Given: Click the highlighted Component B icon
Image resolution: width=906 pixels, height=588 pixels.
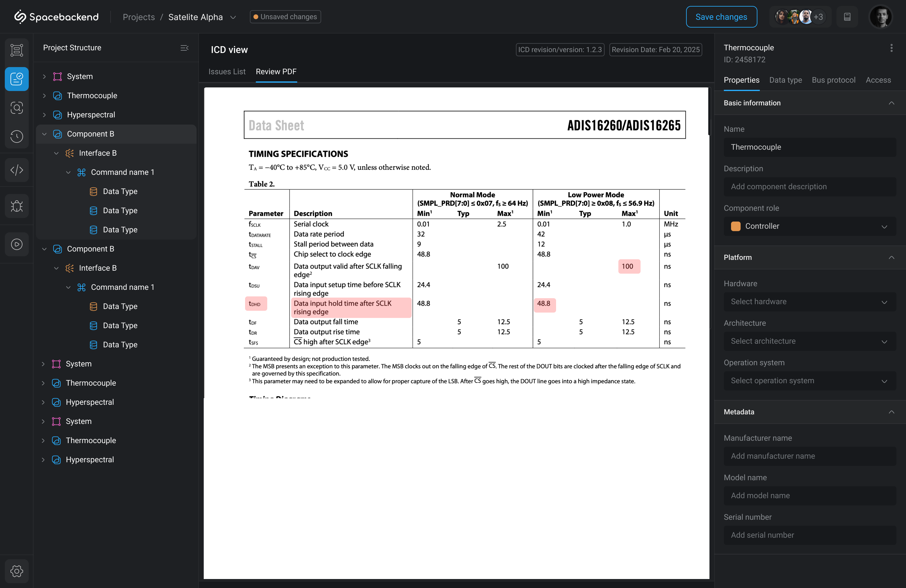Looking at the screenshot, I should (x=58, y=134).
